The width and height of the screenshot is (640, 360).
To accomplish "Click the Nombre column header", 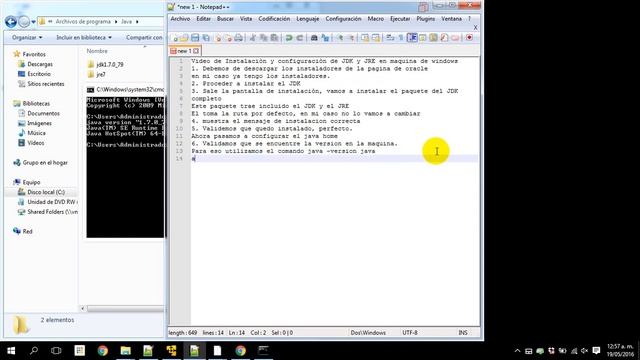I will coord(97,51).
